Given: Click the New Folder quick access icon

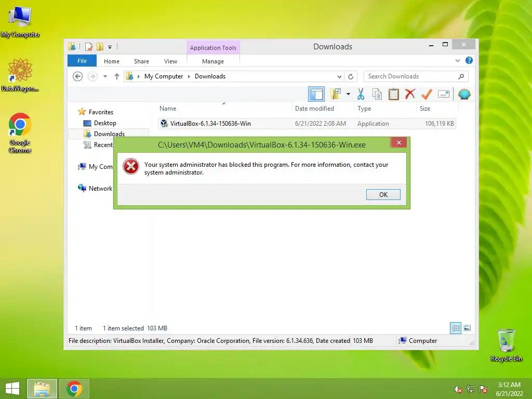Looking at the screenshot, I should pyautogui.click(x=100, y=47).
